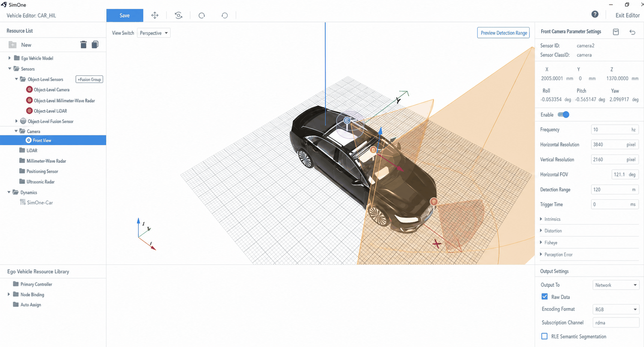Image resolution: width=644 pixels, height=347 pixels.
Task: Click the redo rotate icon in toolbar
Action: [202, 15]
